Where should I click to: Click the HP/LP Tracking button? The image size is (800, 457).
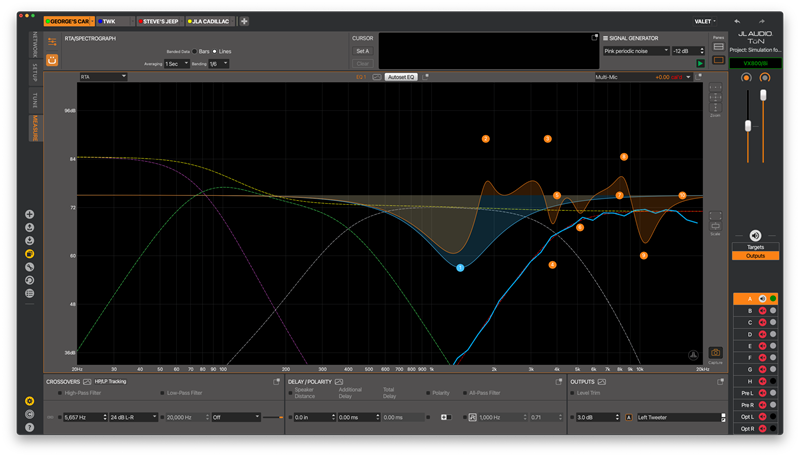(x=110, y=382)
